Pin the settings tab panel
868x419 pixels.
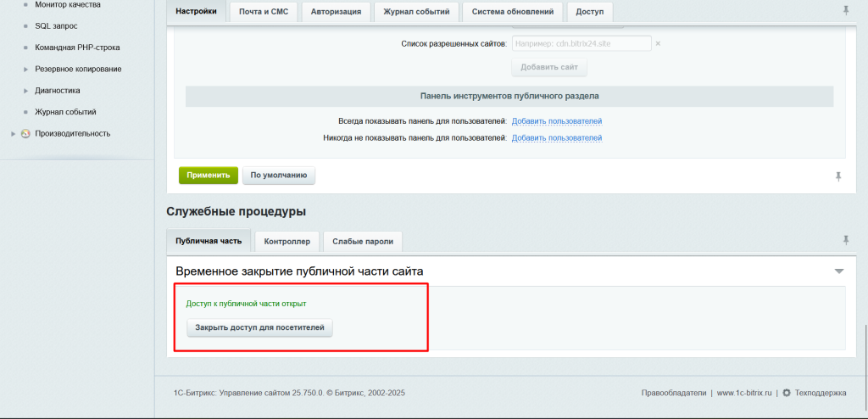point(846,10)
